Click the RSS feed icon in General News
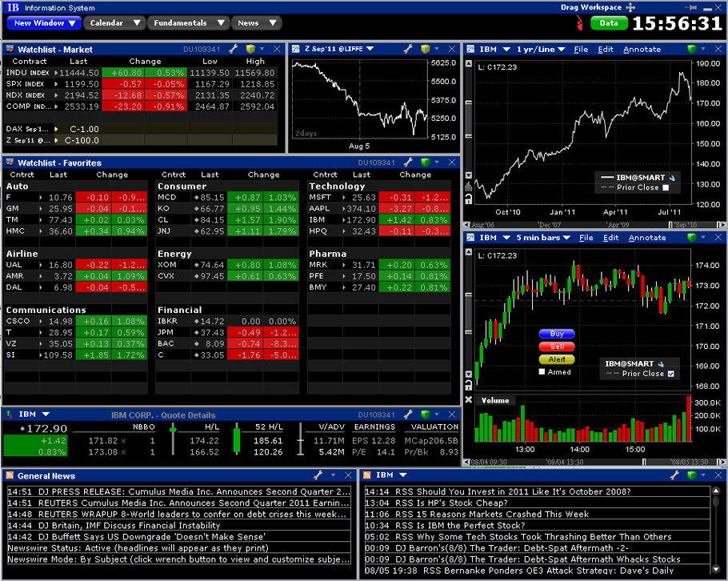Viewport: 728px width, 581px height. point(10,475)
